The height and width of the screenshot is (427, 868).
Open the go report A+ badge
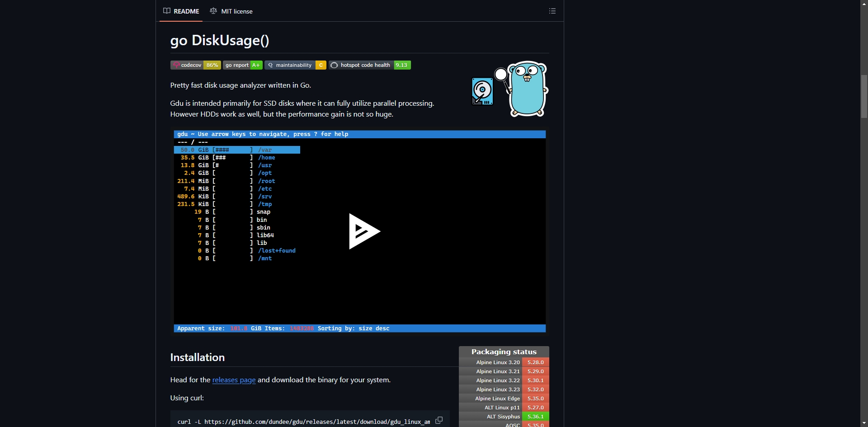point(242,65)
